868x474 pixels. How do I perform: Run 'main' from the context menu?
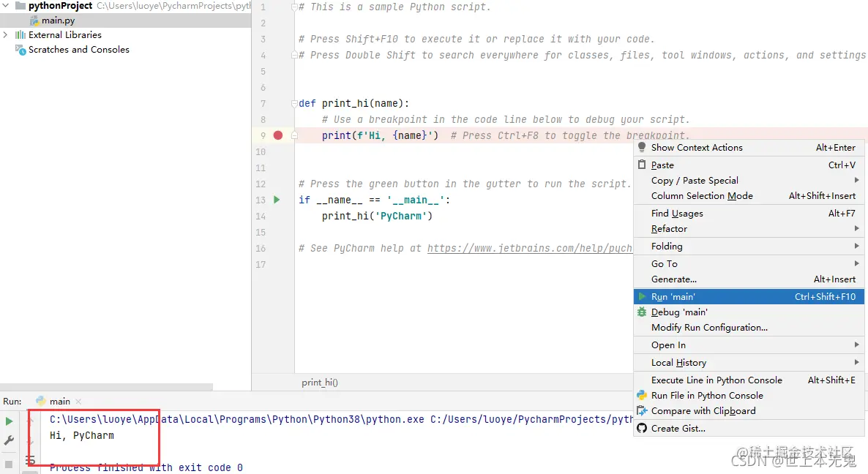click(x=749, y=297)
